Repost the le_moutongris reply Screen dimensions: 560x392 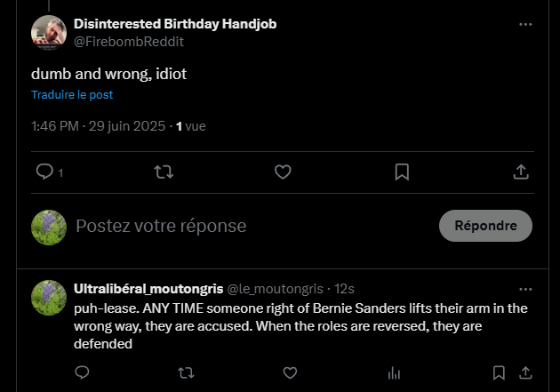tap(186, 372)
